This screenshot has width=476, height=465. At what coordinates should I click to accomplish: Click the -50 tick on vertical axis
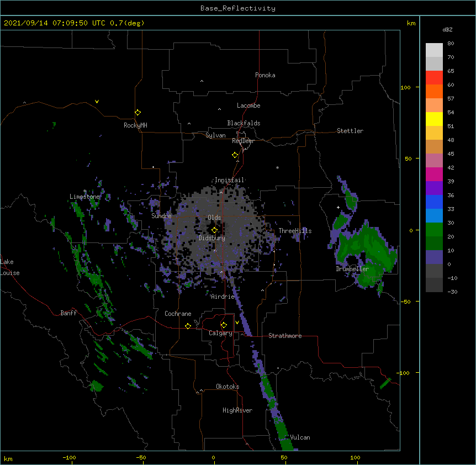tap(405, 302)
